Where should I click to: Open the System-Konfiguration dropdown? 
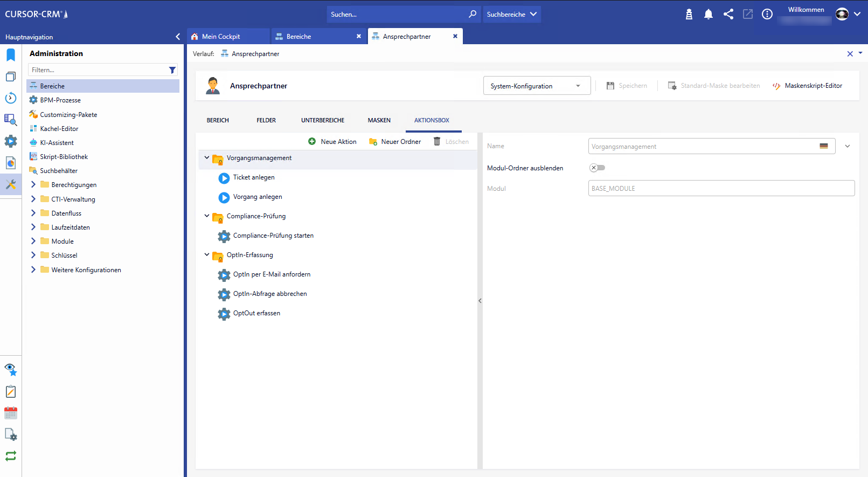pos(536,86)
